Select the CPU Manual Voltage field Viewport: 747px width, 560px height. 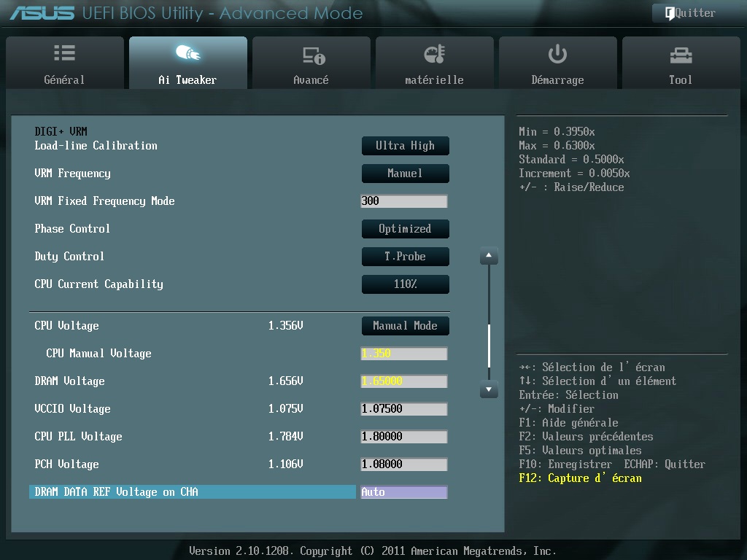click(x=403, y=354)
